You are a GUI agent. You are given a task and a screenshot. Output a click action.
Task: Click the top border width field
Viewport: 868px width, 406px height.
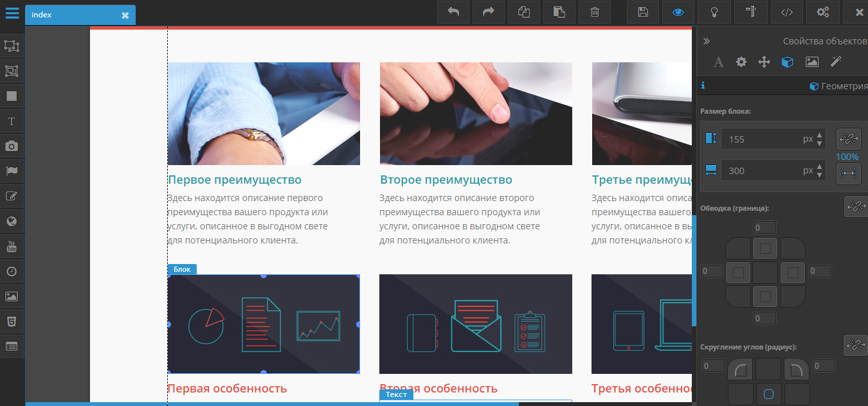click(764, 227)
